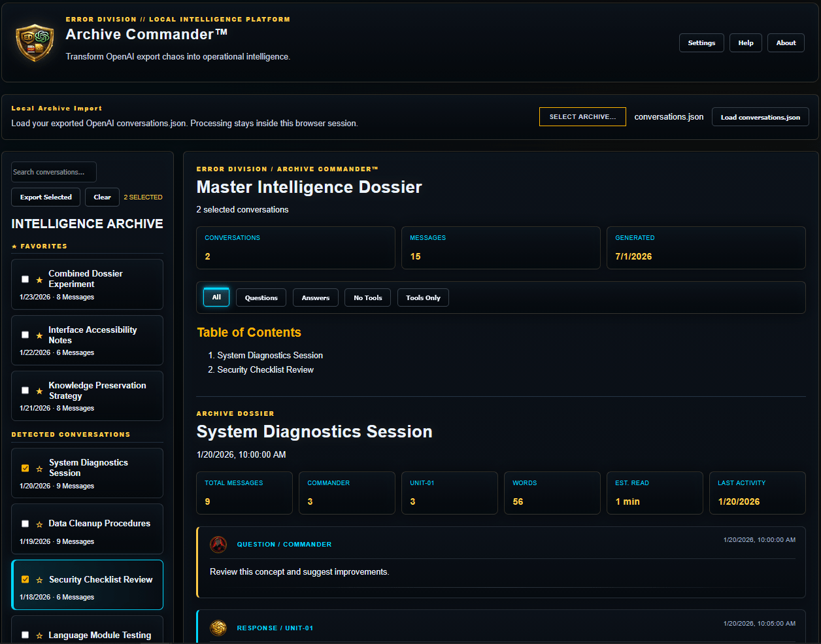The height and width of the screenshot is (644, 821).
Task: Show only Answers in the dossier
Action: coord(316,297)
